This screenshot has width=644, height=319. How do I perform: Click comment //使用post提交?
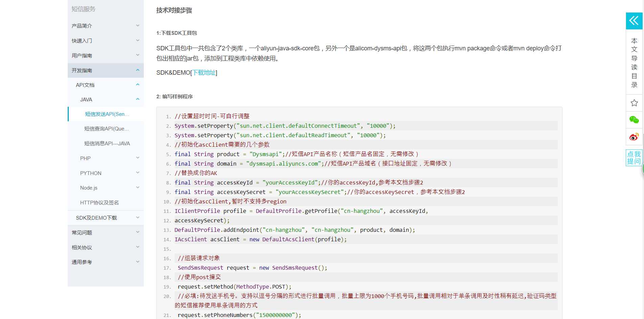[199, 277]
